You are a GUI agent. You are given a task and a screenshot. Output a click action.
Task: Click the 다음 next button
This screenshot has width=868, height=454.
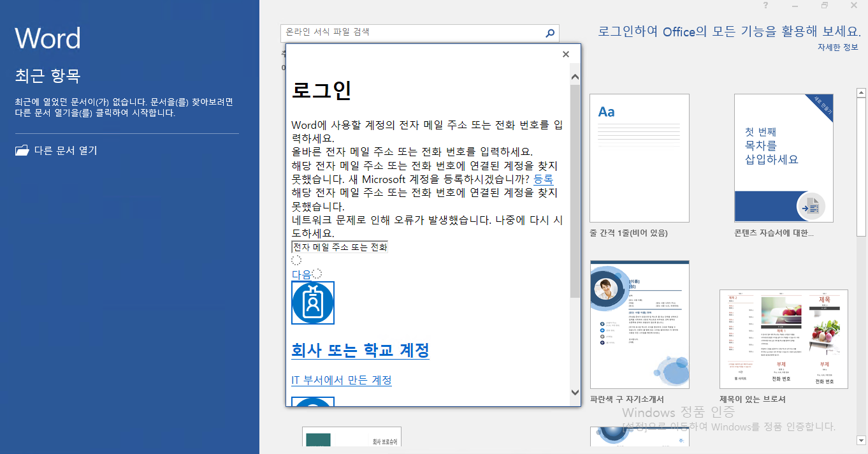pos(301,274)
